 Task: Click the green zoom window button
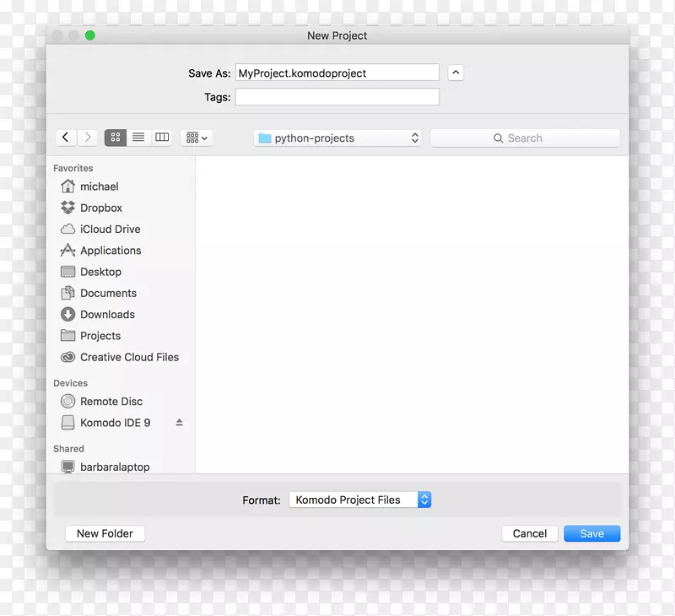tap(90, 35)
